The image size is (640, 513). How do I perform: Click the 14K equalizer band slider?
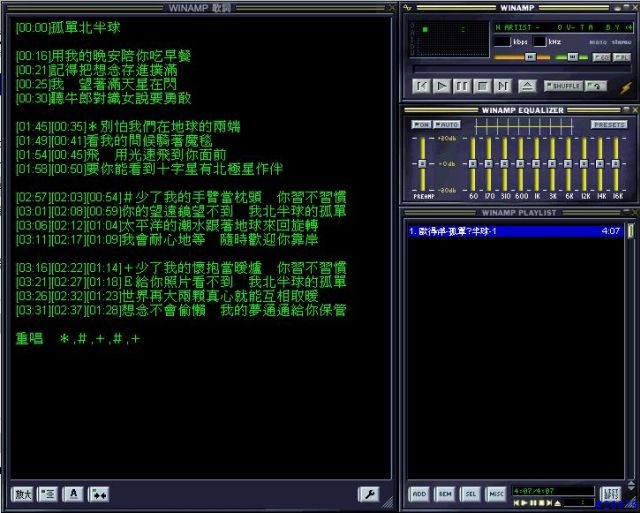point(600,164)
